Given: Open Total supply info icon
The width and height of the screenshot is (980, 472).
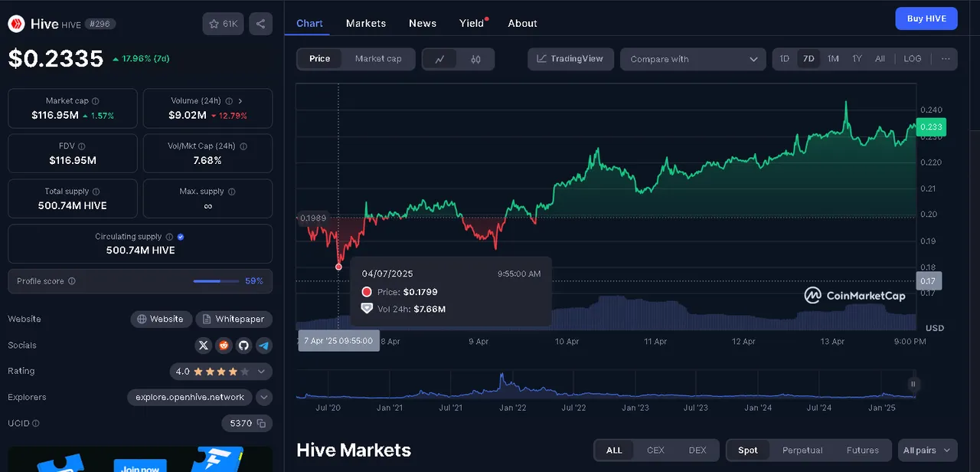Looking at the screenshot, I should pos(97,191).
